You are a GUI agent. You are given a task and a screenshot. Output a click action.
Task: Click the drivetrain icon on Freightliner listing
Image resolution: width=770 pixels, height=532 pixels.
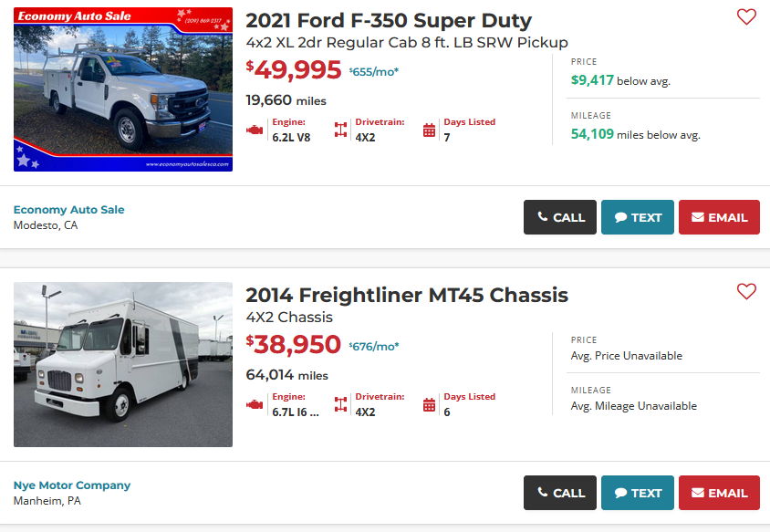pyautogui.click(x=340, y=405)
